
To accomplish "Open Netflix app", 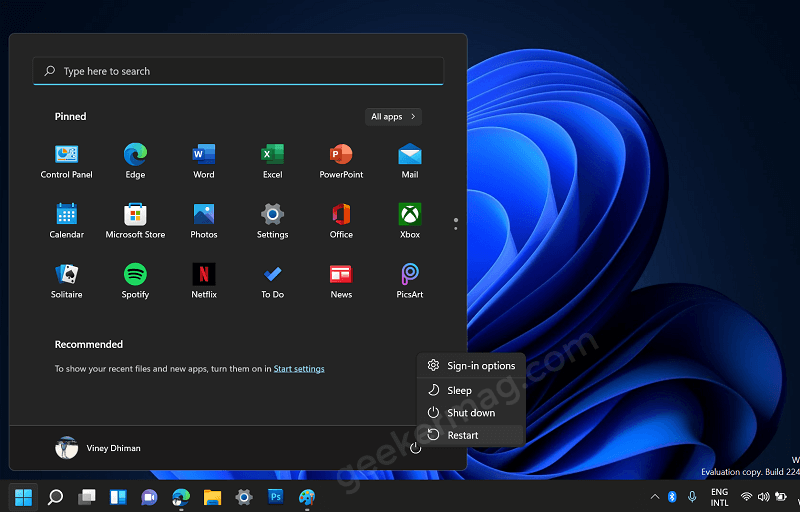I will point(204,281).
